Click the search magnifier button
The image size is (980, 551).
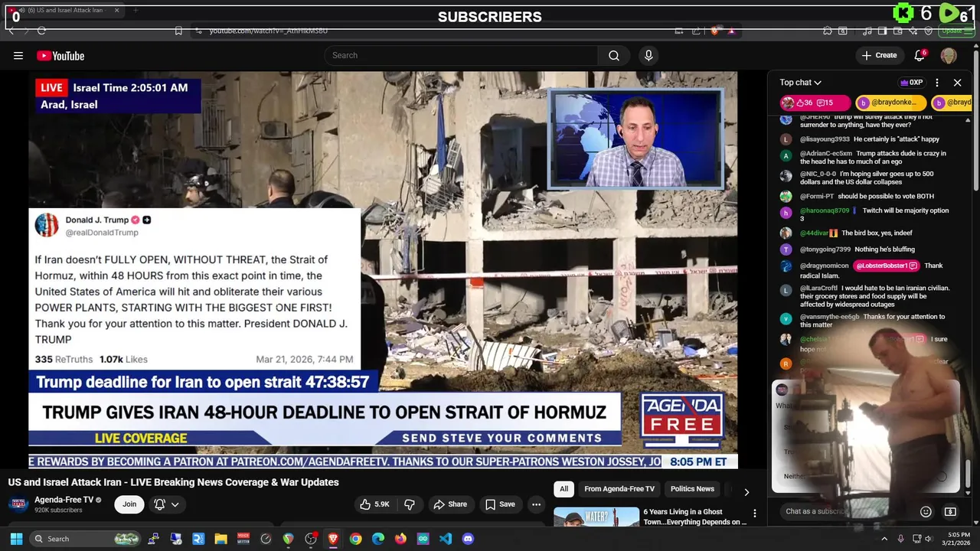click(x=614, y=55)
